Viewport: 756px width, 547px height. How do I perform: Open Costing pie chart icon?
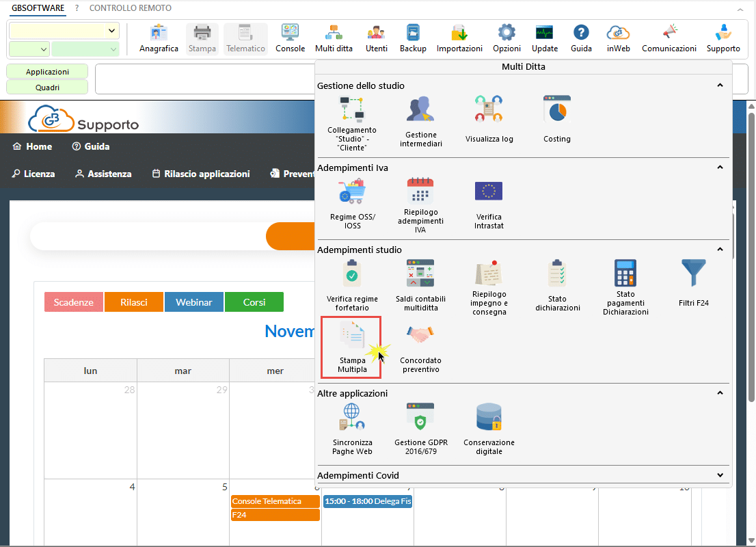point(556,109)
